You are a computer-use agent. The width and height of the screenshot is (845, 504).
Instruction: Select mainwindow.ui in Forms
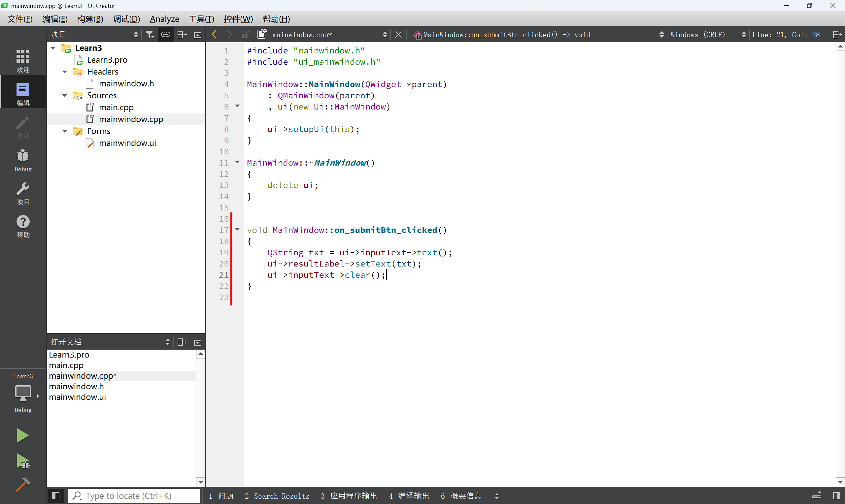coord(127,143)
